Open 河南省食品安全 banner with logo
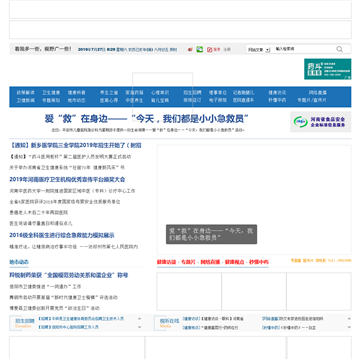This screenshot has height=360, width=360. tap(320, 122)
